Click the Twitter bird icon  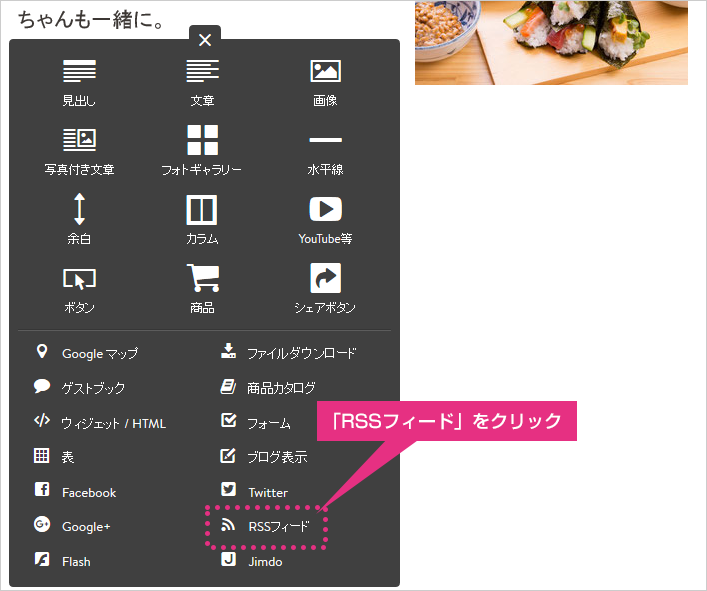point(229,489)
